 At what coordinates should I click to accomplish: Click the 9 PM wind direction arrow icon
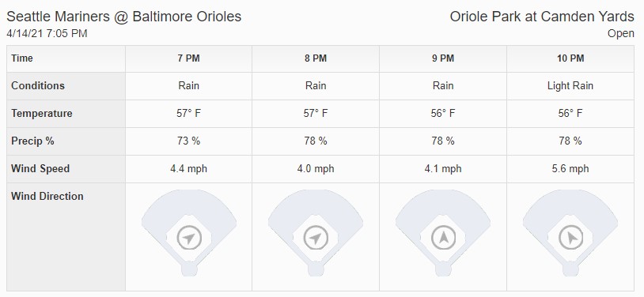[443, 238]
